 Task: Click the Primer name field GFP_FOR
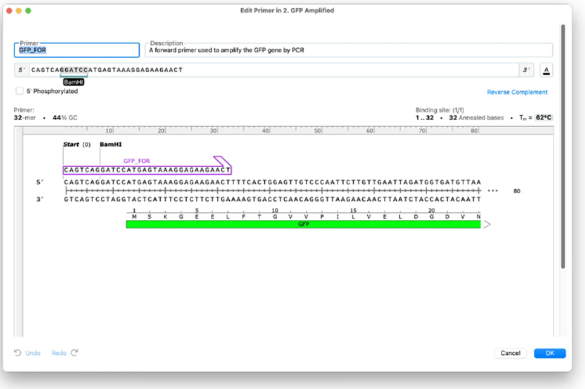click(x=77, y=50)
